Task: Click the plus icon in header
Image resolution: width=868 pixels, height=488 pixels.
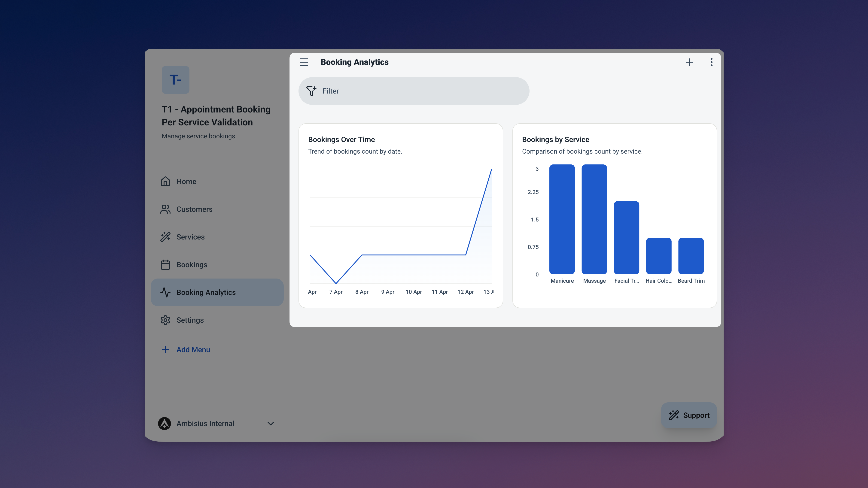Action: point(689,62)
